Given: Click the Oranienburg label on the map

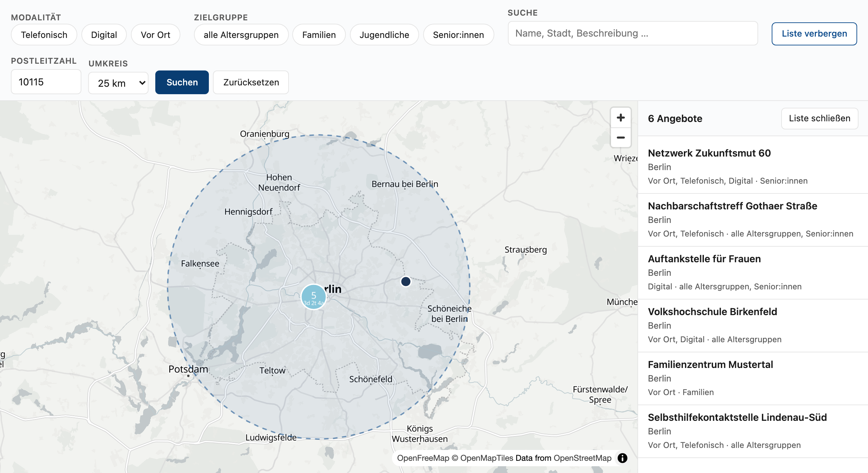Looking at the screenshot, I should tap(264, 134).
